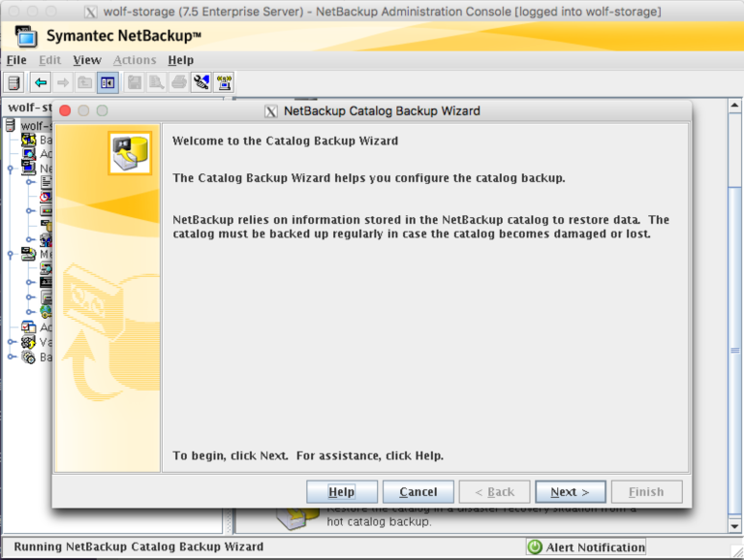The image size is (744, 560).
Task: Click the wizard's Help button
Action: [342, 491]
